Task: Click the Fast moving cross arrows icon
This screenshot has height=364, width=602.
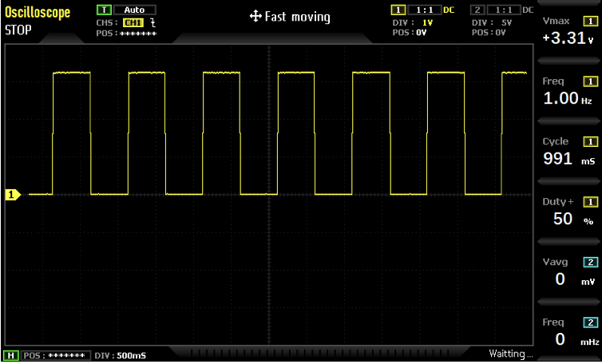Action: (x=255, y=16)
